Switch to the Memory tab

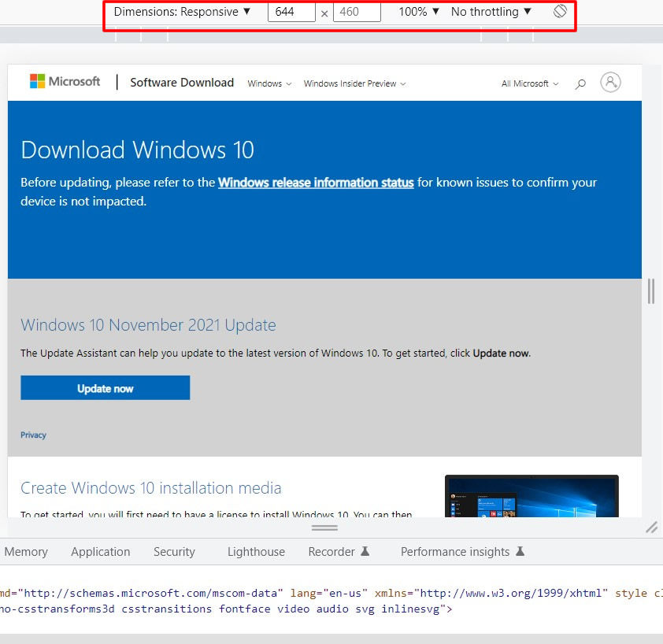(26, 552)
